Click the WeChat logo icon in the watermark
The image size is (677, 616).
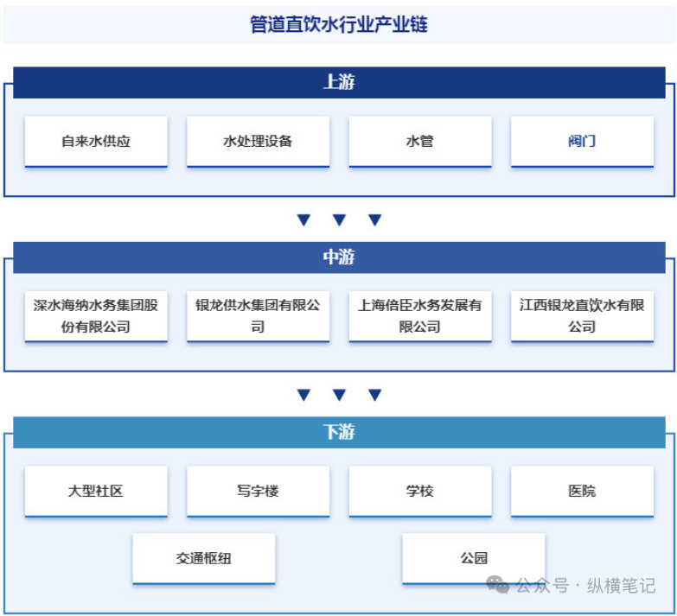(x=498, y=585)
